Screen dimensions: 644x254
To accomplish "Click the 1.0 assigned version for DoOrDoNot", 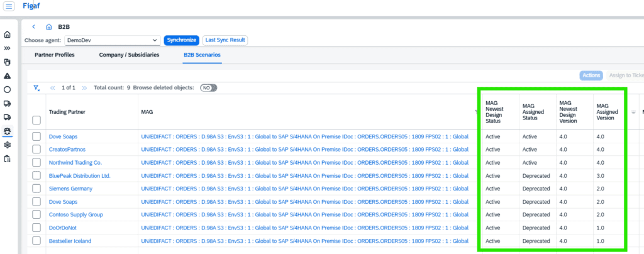I will point(601,228).
